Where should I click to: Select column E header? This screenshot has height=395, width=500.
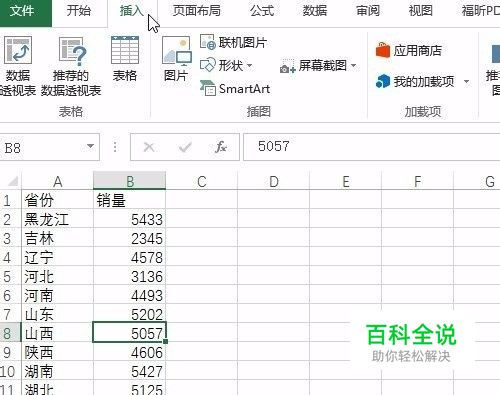(x=346, y=182)
